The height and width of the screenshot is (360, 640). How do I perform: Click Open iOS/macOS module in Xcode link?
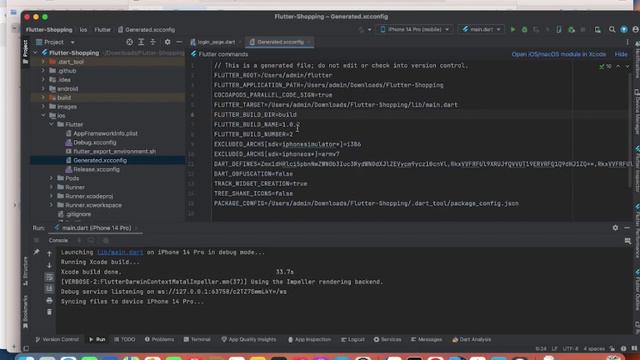pyautogui.click(x=558, y=54)
